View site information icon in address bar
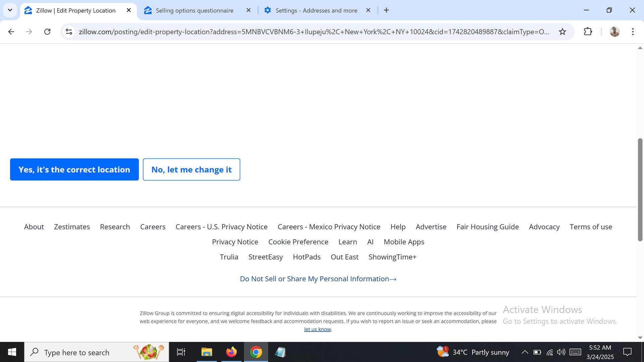The height and width of the screenshot is (362, 644). (69, 32)
